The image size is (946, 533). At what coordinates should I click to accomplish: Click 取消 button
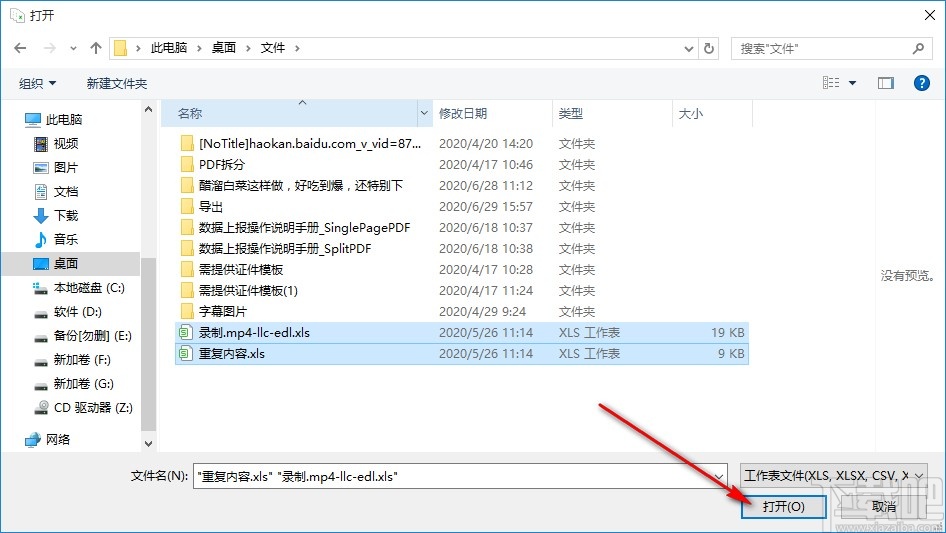(x=884, y=506)
